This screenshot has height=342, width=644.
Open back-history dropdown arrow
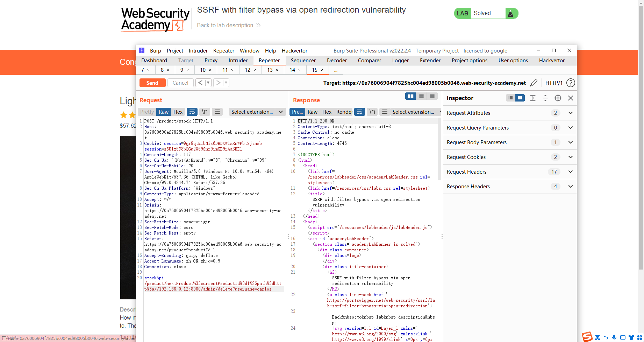click(208, 83)
